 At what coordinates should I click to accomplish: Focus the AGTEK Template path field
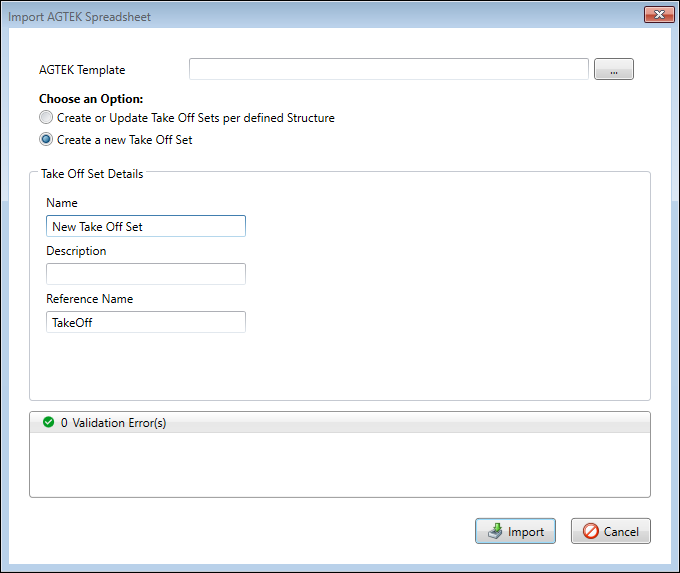click(388, 69)
